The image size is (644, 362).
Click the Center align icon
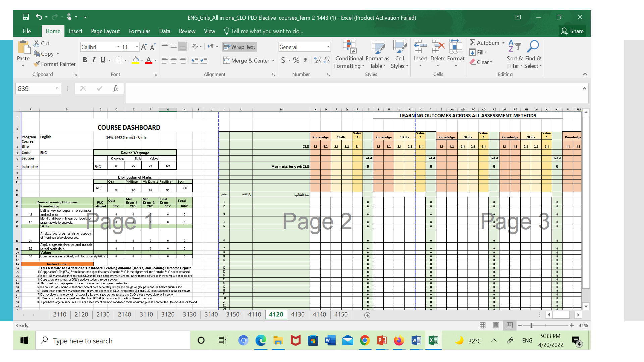[x=173, y=60]
